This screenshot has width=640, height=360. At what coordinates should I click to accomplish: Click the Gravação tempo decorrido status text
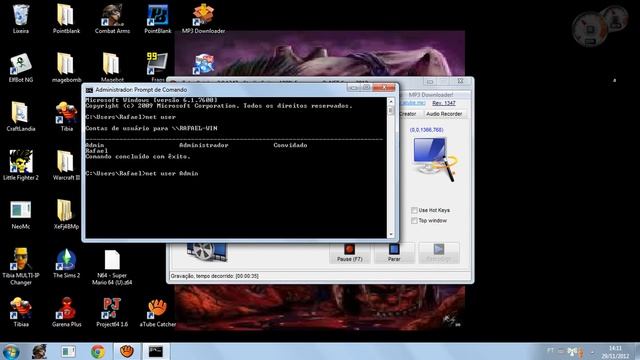click(x=215, y=276)
